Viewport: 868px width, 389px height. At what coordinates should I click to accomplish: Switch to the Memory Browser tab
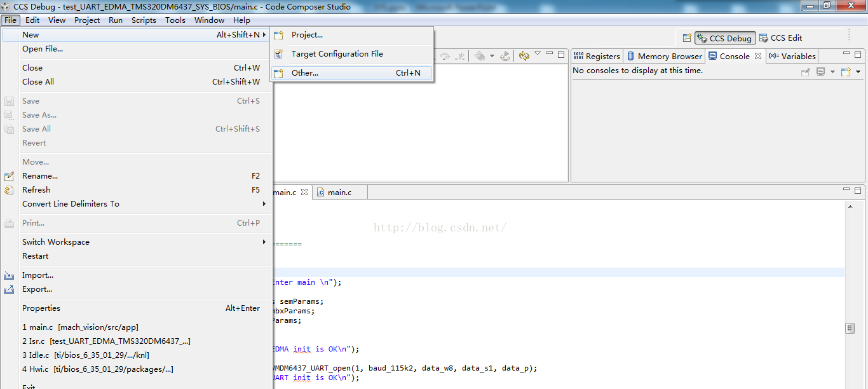pos(664,56)
